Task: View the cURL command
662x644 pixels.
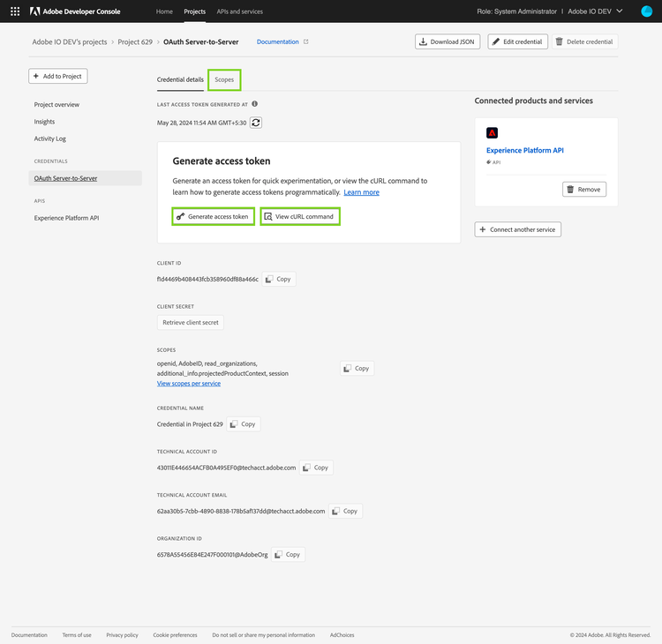Action: (x=299, y=216)
